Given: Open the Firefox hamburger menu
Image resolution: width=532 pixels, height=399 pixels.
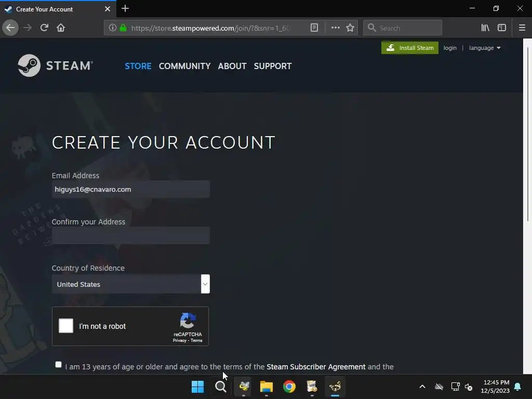Looking at the screenshot, I should [522, 28].
